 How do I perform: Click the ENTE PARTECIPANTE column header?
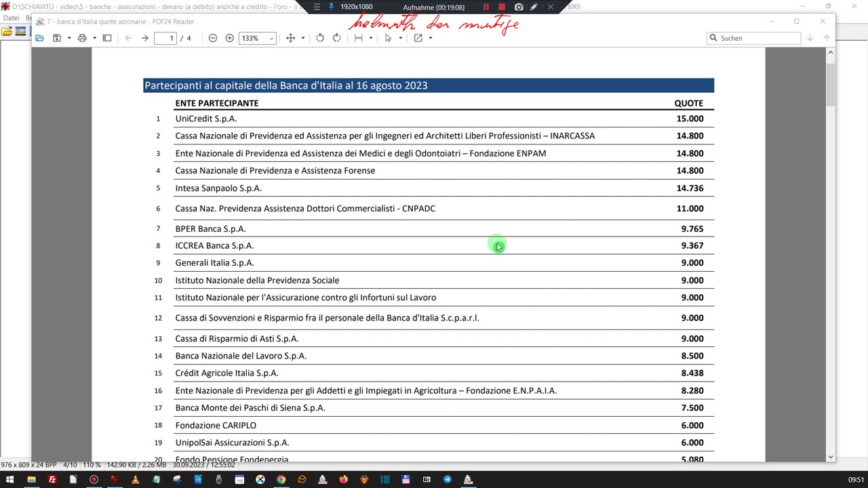216,103
